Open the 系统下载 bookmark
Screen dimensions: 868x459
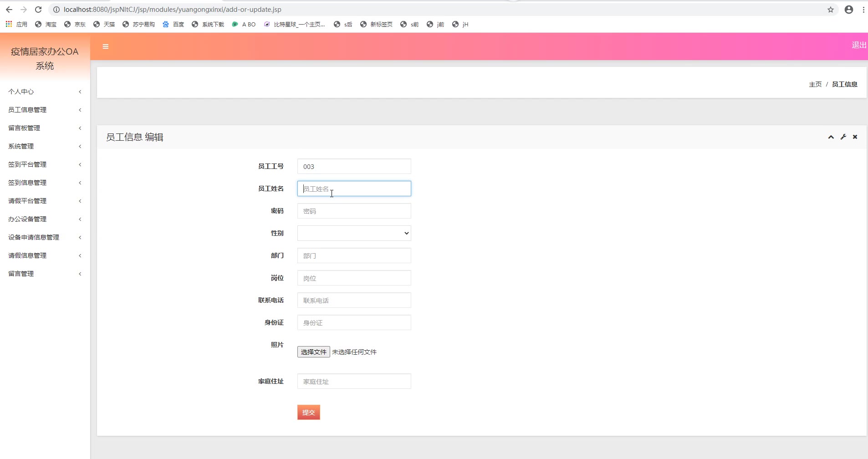coord(208,24)
